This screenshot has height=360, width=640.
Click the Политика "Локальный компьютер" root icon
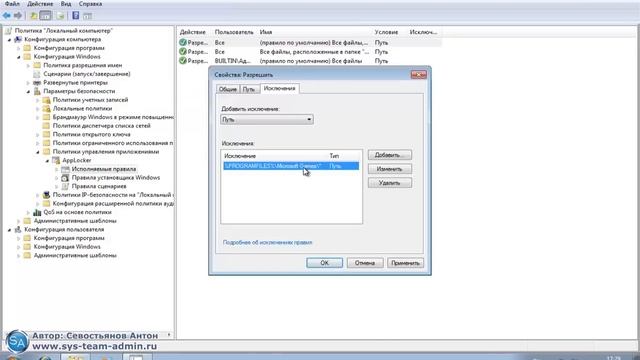[9, 31]
